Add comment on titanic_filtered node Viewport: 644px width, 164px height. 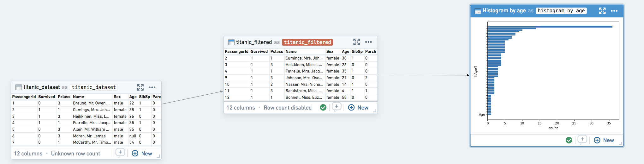coord(337,107)
